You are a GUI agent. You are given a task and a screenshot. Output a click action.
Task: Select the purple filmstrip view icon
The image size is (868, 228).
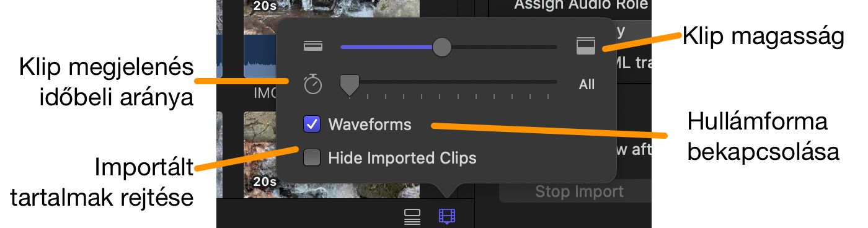pyautogui.click(x=446, y=216)
